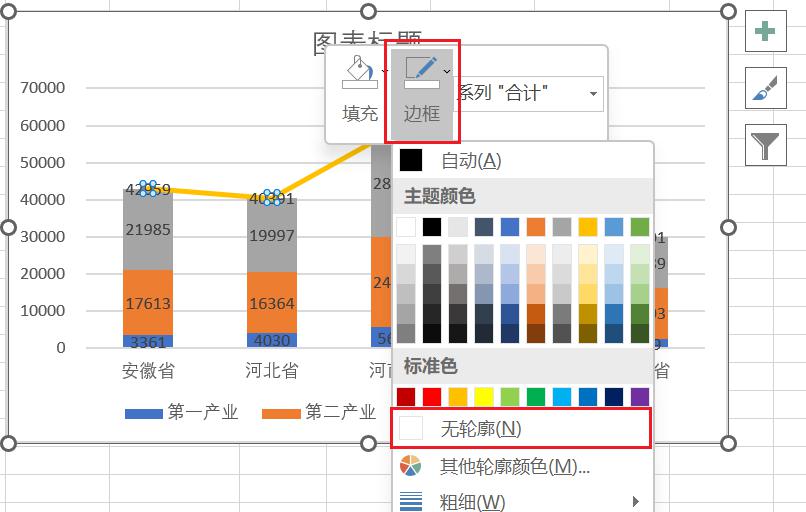Pick the green theme color swatch
The image size is (806, 512).
pos(640,227)
